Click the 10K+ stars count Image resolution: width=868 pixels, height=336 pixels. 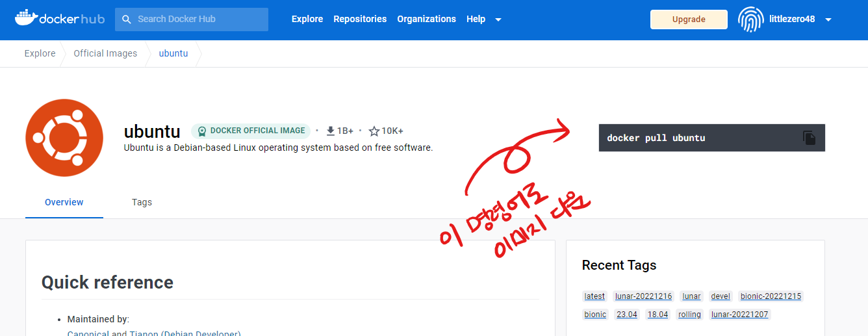click(392, 131)
